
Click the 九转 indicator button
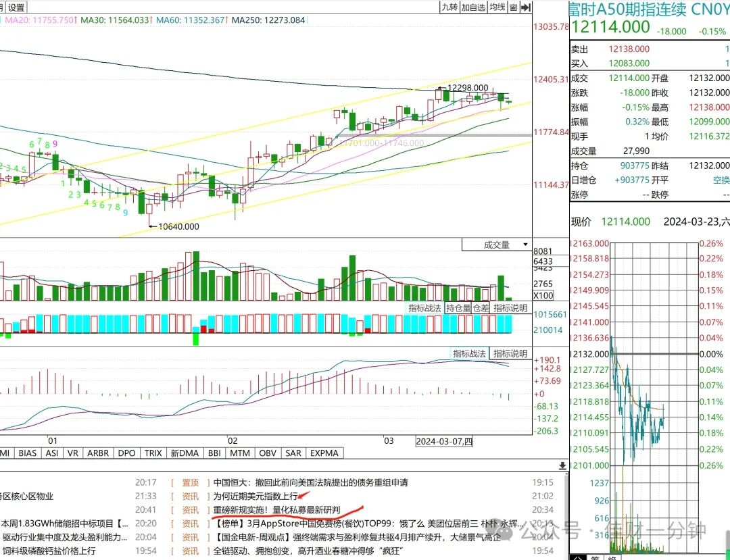[x=449, y=7]
